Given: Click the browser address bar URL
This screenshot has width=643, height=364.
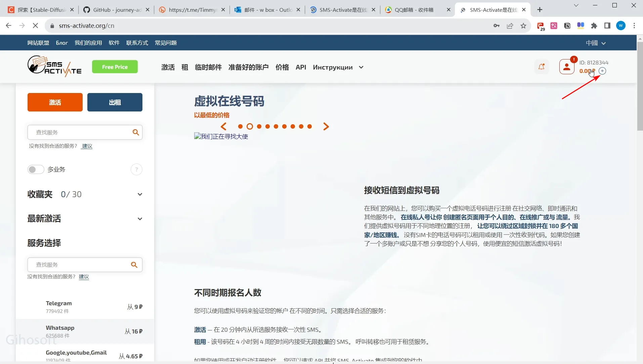Looking at the screenshot, I should [87, 26].
